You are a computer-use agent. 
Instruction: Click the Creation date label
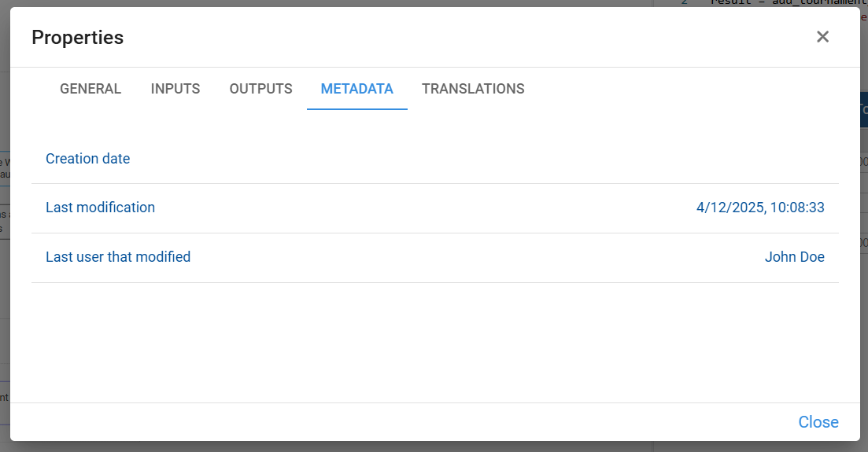coord(87,159)
